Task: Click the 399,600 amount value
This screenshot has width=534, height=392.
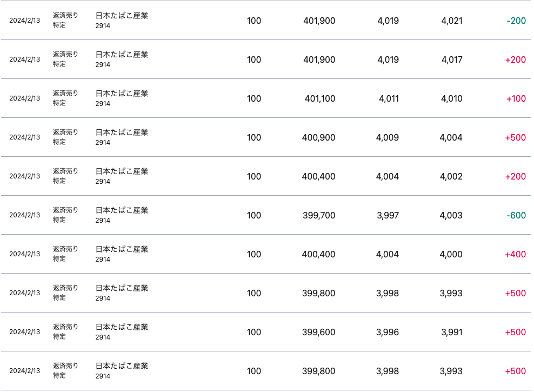Action: 318,333
